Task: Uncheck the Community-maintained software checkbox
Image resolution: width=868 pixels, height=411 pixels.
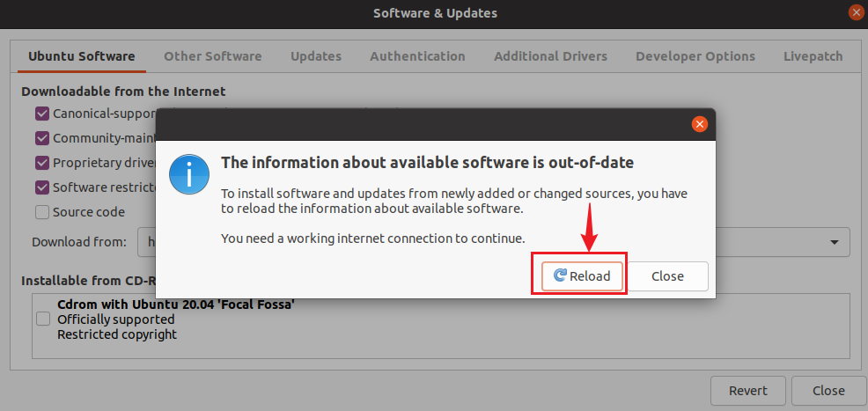Action: click(42, 138)
